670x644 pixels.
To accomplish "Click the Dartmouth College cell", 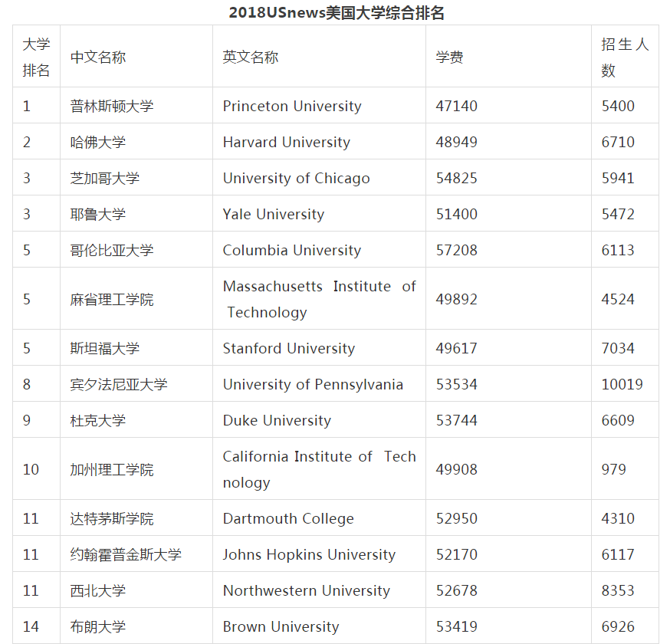I will 288,518.
